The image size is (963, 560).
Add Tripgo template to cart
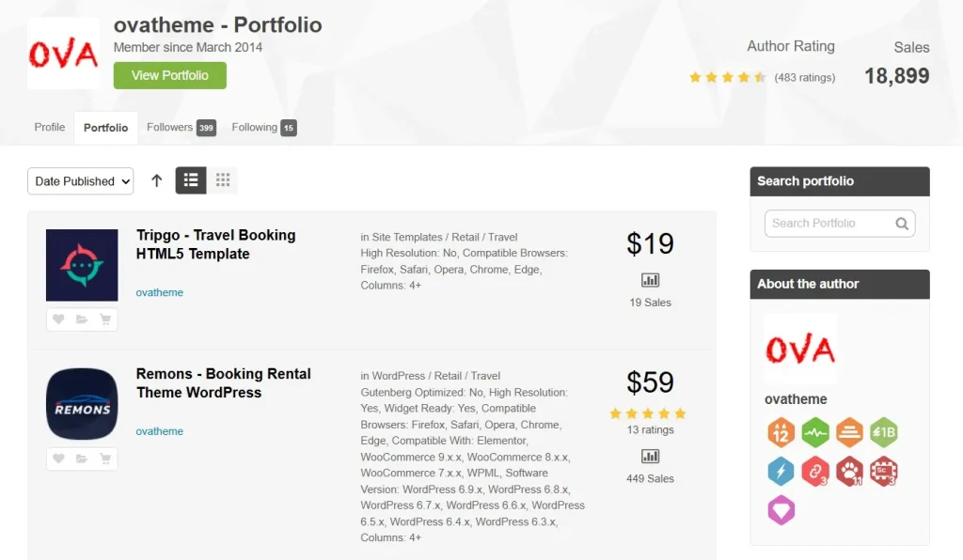tap(105, 319)
